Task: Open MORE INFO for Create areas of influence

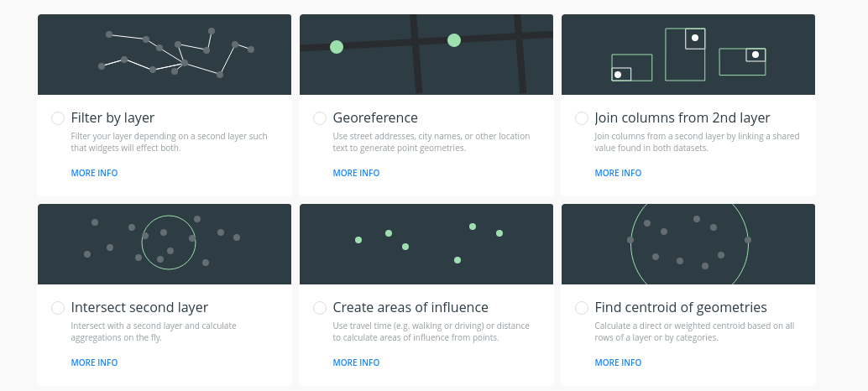Action: pos(356,362)
